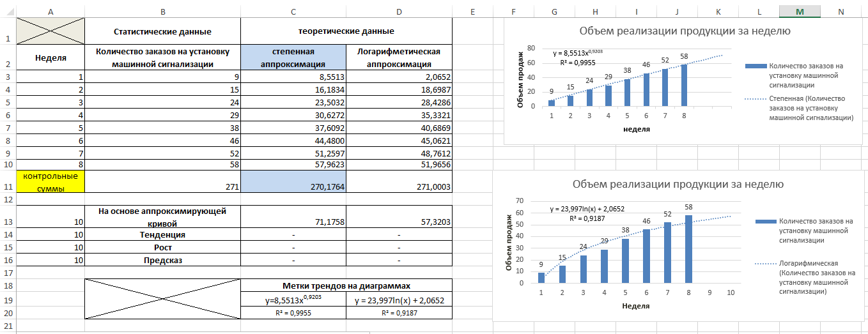
Task: Select column header B
Action: (162, 11)
